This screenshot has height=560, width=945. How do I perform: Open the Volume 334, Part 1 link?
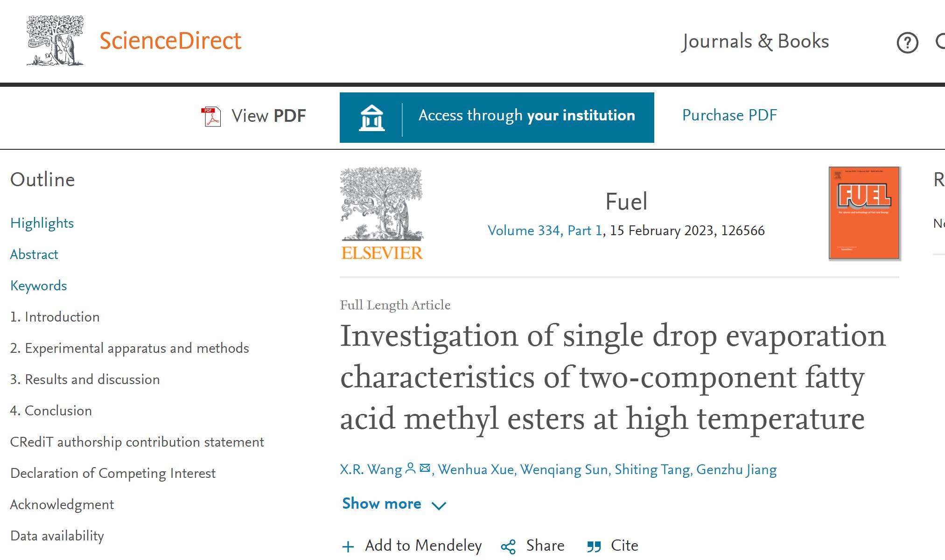(546, 231)
